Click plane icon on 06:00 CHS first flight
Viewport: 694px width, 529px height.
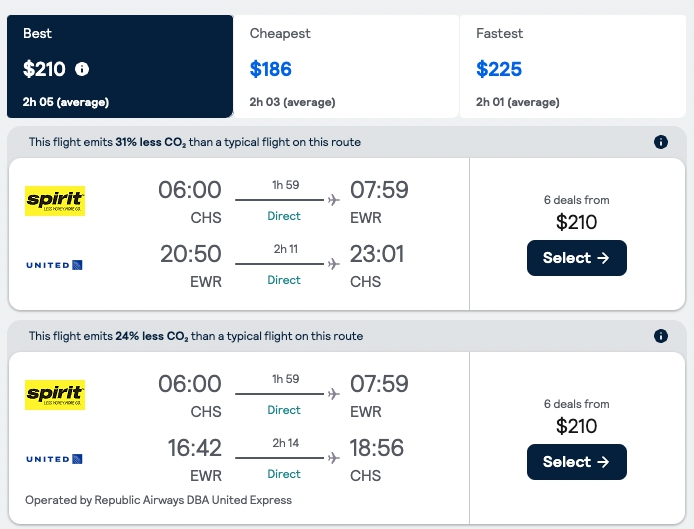[x=333, y=200]
